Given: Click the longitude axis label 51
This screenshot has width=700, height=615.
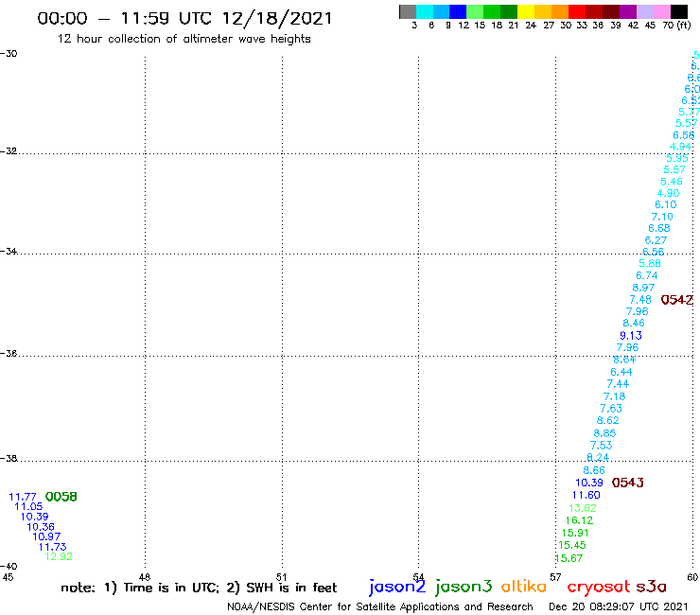Looking at the screenshot, I should 281,577.
